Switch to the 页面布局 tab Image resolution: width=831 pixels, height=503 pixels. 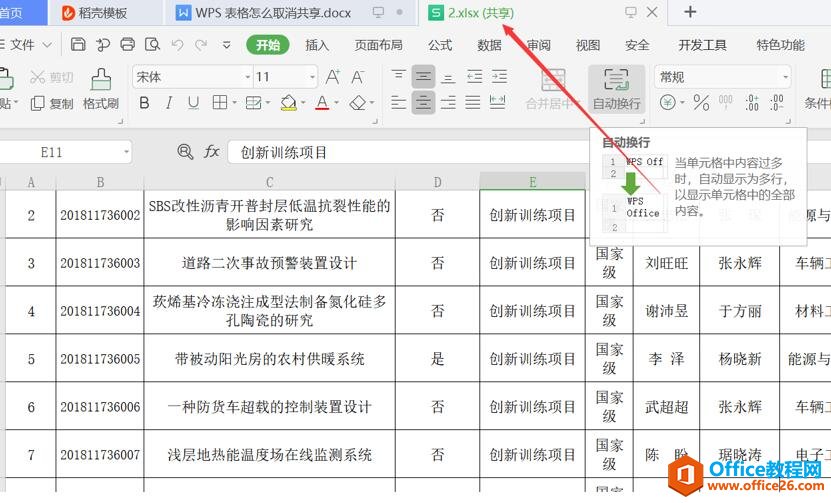pyautogui.click(x=378, y=45)
